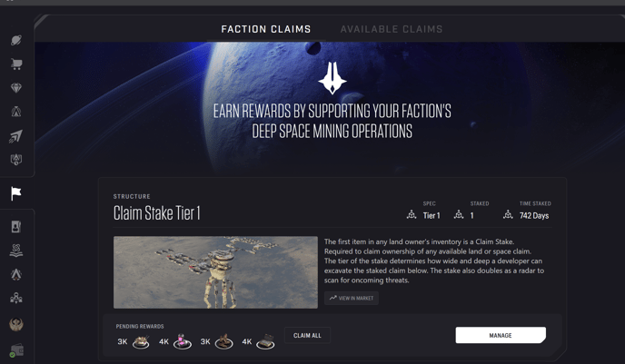
Task: Click the Claim All button
Action: [307, 335]
